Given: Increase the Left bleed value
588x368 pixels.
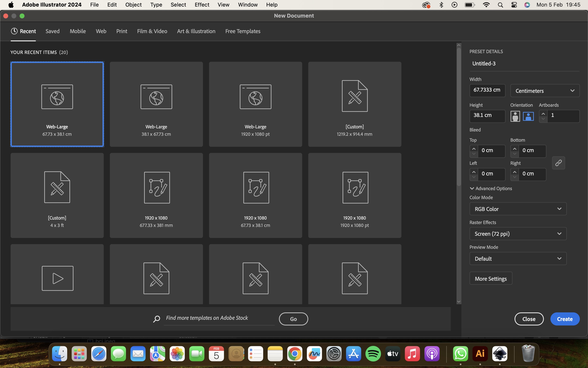Looking at the screenshot, I should tap(474, 172).
